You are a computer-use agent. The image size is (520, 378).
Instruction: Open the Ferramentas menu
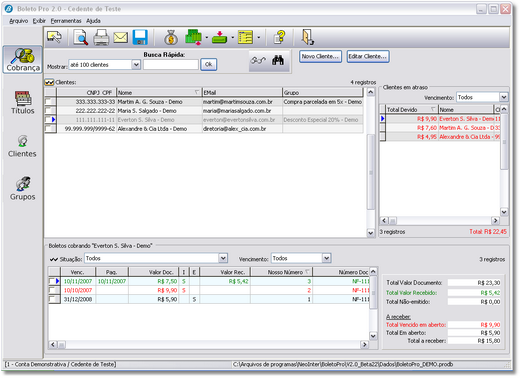click(66, 21)
